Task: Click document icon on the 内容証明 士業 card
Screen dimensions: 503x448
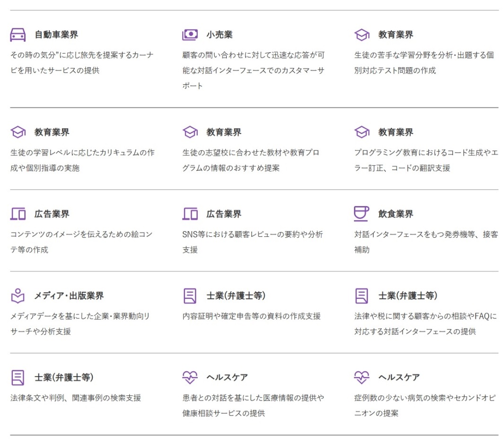Action: pos(190,296)
